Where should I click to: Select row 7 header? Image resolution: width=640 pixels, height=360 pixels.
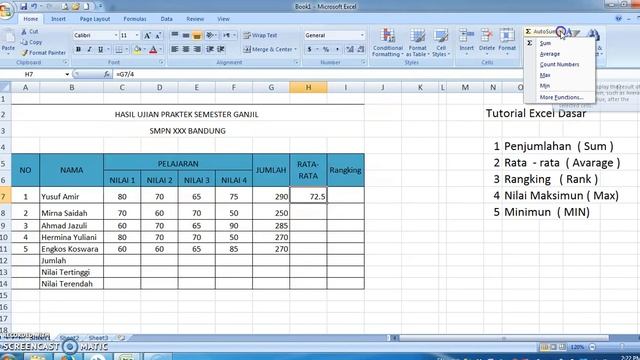4,196
